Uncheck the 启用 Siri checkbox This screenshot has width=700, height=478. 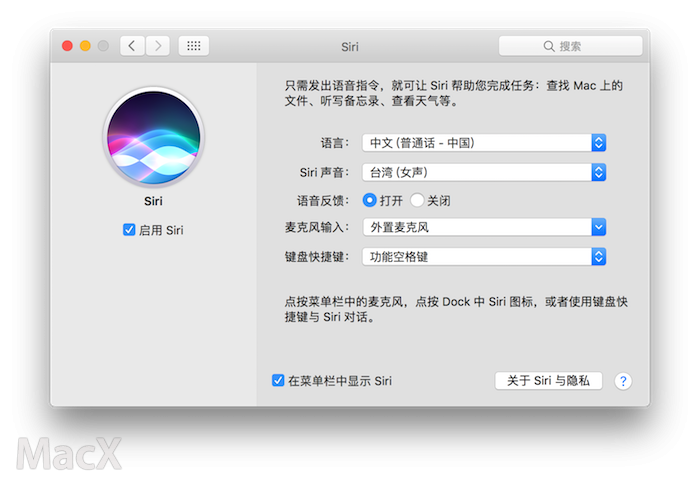[x=129, y=230]
